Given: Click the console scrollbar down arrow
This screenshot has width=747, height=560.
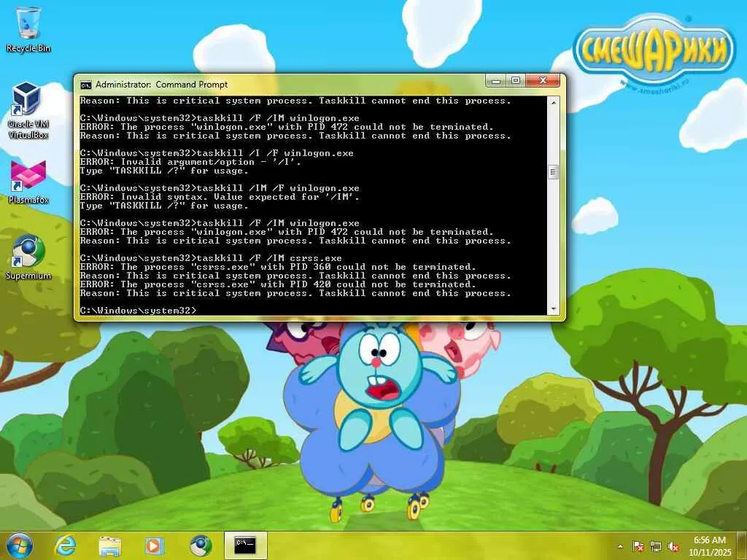Looking at the screenshot, I should 553,309.
